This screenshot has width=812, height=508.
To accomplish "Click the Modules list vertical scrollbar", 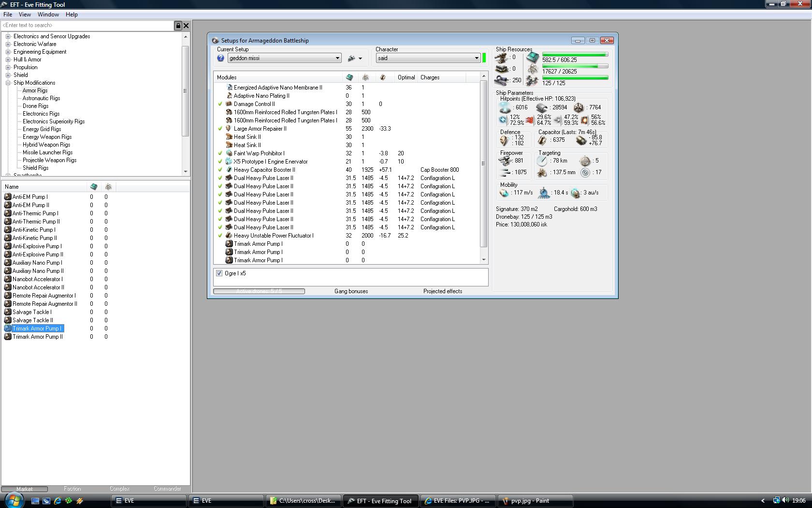I will click(x=483, y=167).
